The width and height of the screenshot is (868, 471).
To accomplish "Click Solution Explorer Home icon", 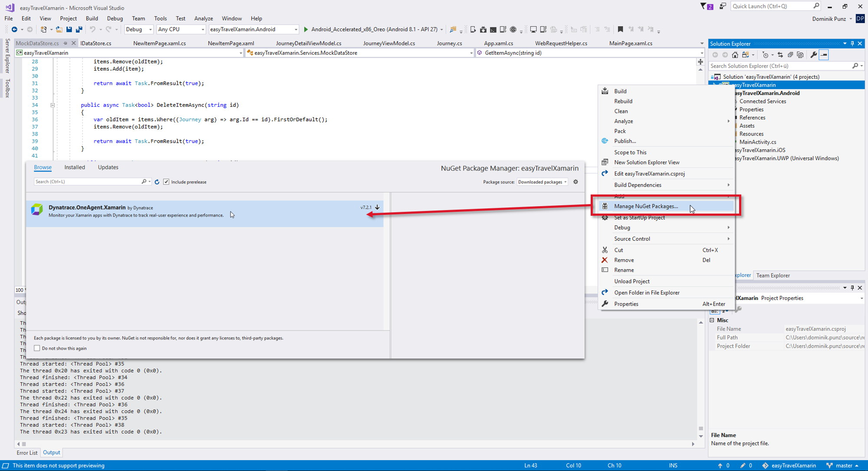I will coord(735,55).
